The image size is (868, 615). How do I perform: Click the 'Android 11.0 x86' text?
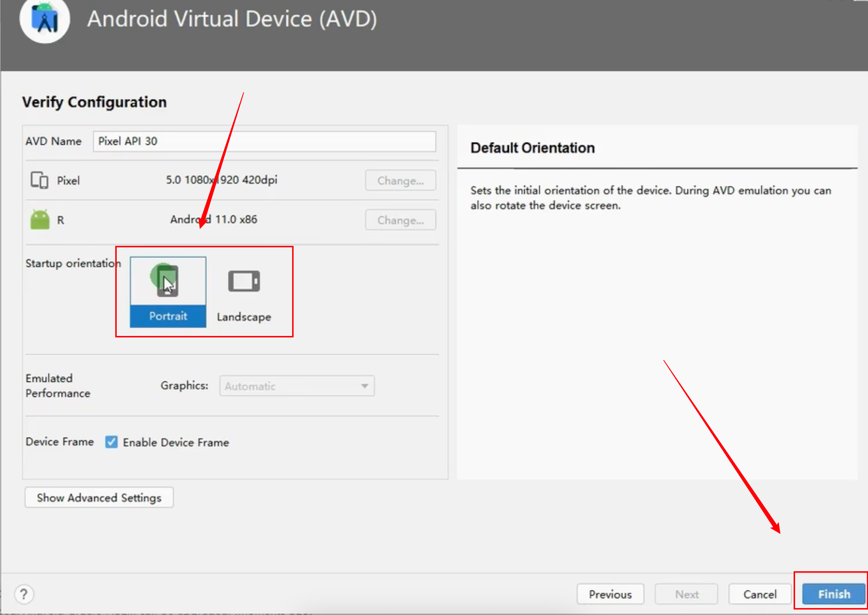[x=213, y=220]
